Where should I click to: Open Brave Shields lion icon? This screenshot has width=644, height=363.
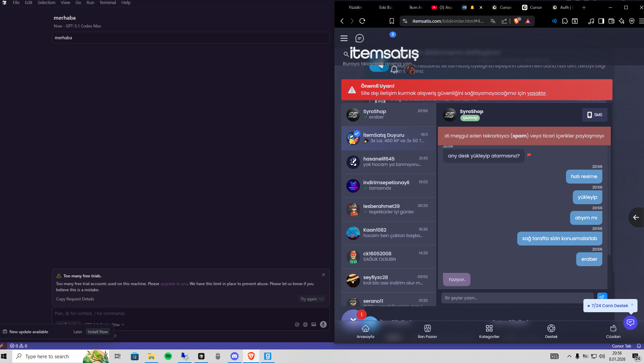coord(517,21)
